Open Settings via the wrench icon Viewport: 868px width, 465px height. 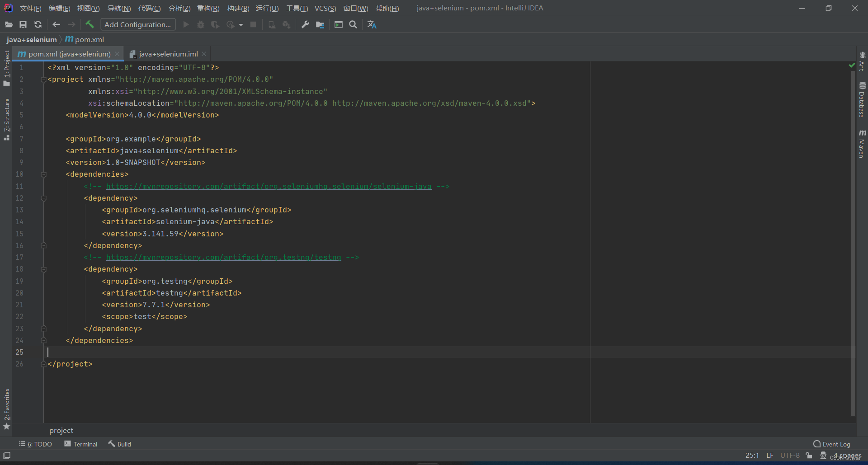click(x=304, y=24)
